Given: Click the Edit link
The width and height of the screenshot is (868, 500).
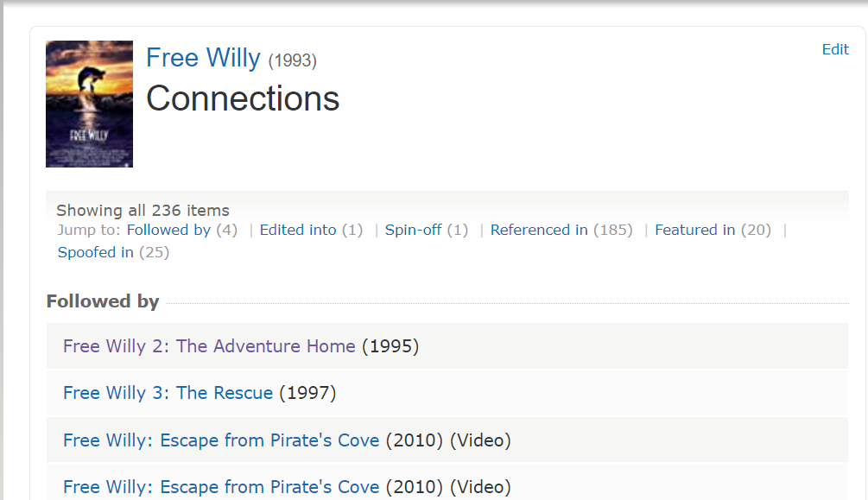Looking at the screenshot, I should click(x=834, y=49).
